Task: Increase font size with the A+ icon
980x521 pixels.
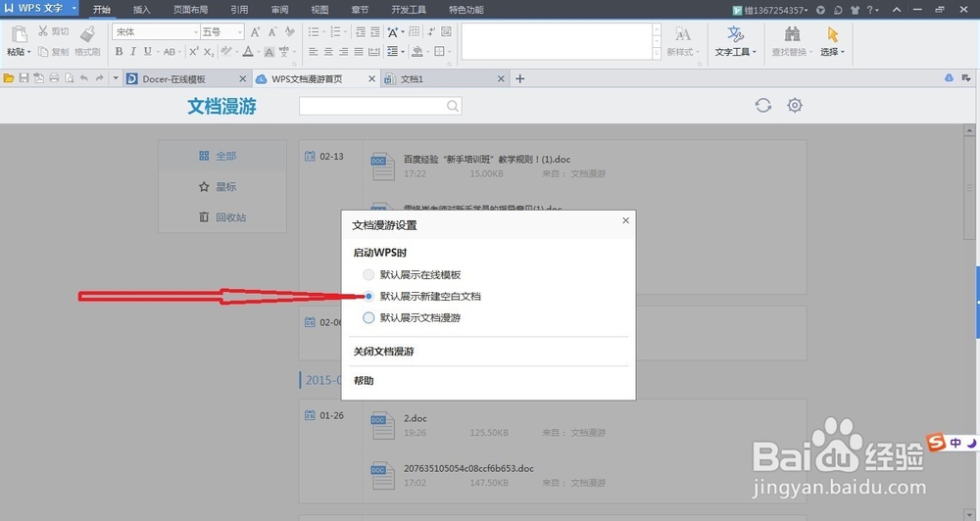Action: (x=255, y=32)
